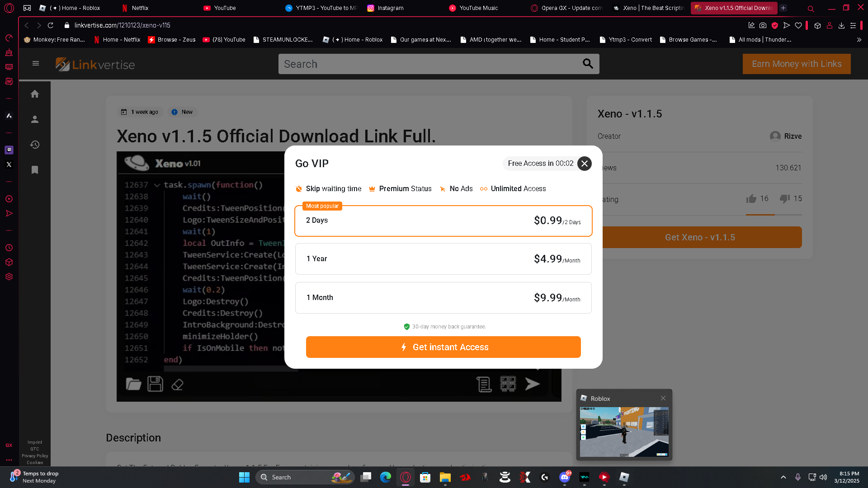Open the Home sidebar icon
Screen dimensions: 868x488
click(35, 94)
